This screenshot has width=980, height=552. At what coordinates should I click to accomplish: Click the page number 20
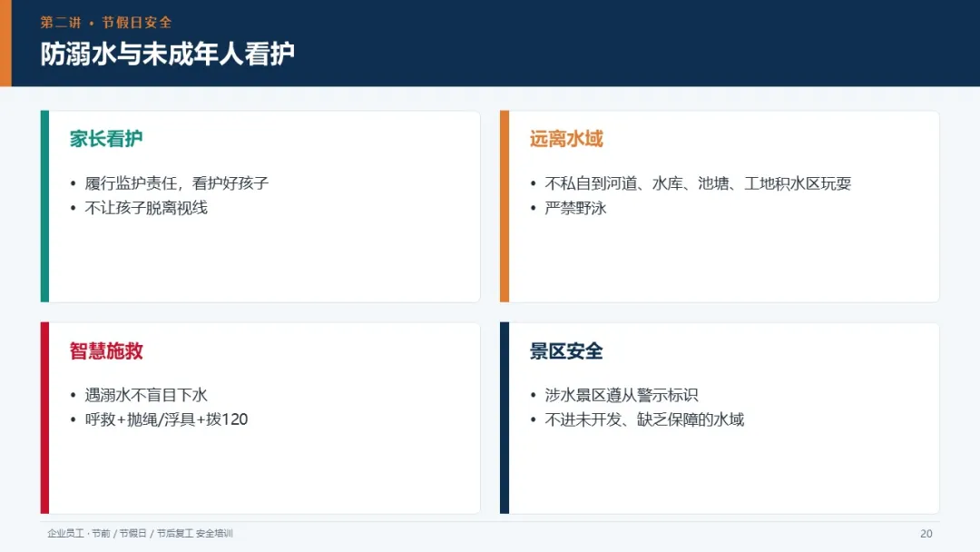(x=926, y=534)
